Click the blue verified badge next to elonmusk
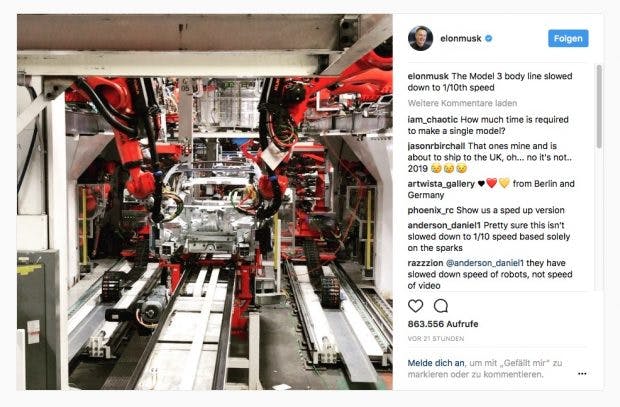 pyautogui.click(x=489, y=38)
